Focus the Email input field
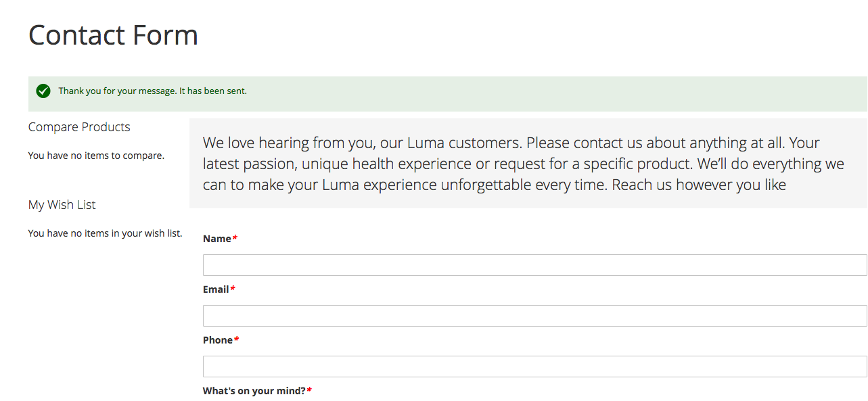 point(534,316)
